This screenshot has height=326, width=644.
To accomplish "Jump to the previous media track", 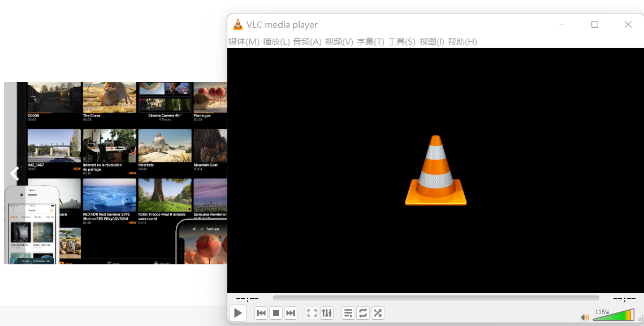I will click(261, 313).
